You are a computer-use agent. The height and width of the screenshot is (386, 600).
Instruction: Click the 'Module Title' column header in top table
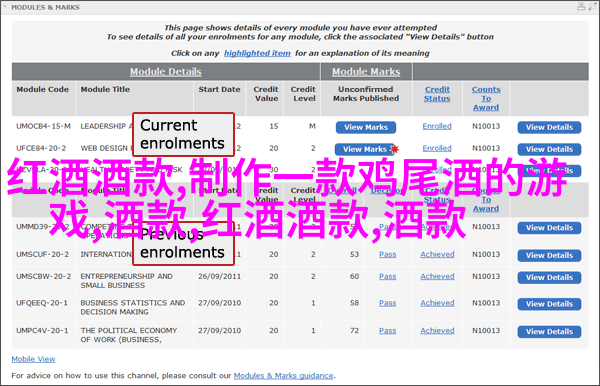click(x=105, y=89)
